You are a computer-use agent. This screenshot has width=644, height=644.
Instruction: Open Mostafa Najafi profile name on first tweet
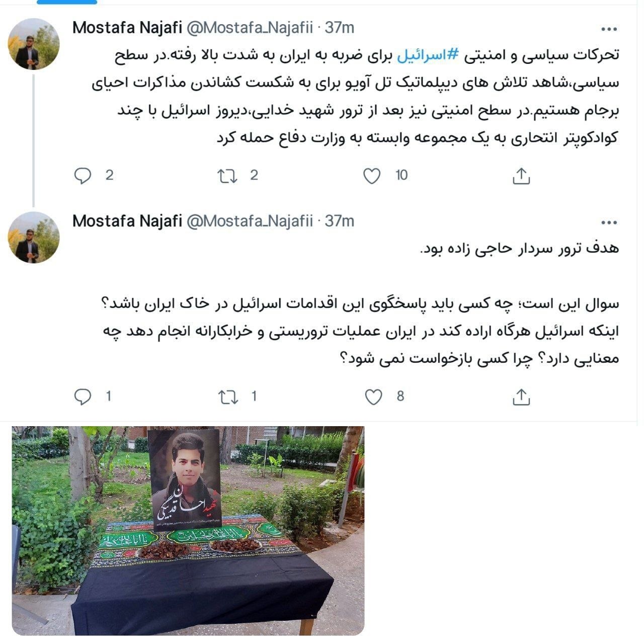coord(127,28)
